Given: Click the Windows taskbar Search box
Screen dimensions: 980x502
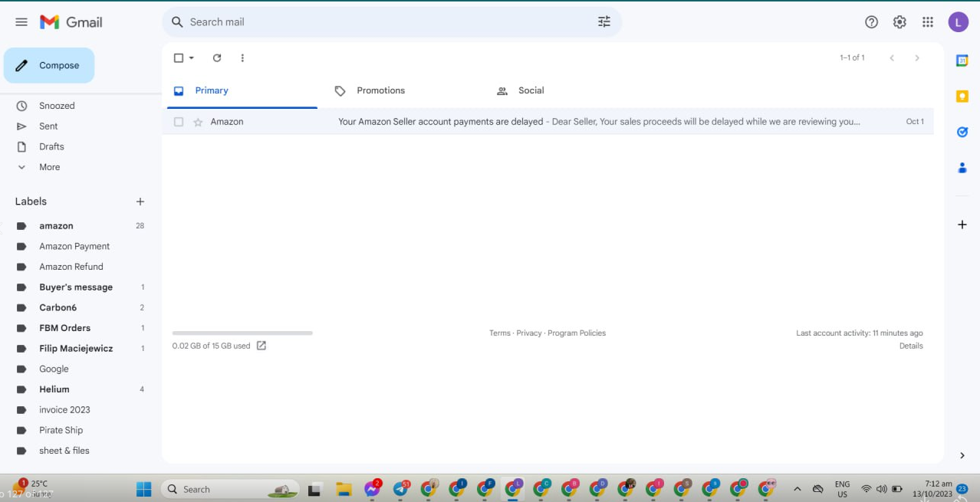Looking at the screenshot, I should 231,489.
